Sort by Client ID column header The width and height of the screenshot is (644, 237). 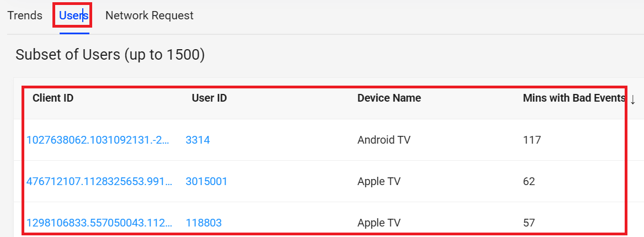(53, 98)
